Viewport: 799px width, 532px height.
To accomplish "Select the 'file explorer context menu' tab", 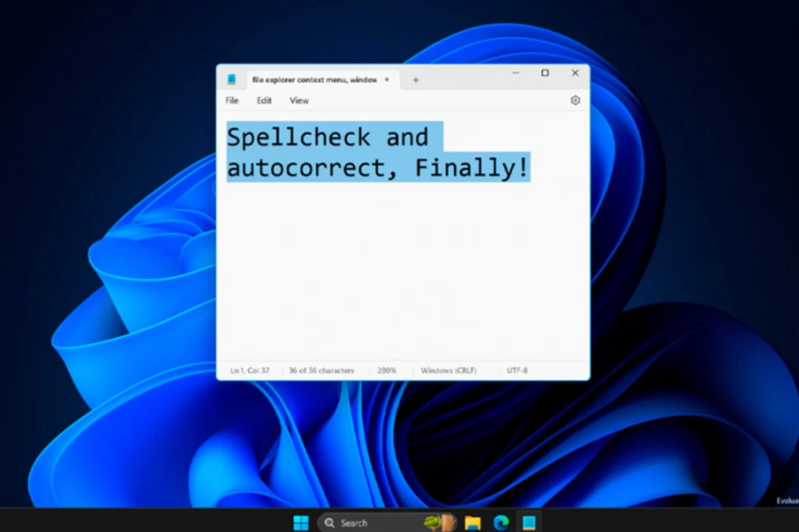I will (314, 80).
